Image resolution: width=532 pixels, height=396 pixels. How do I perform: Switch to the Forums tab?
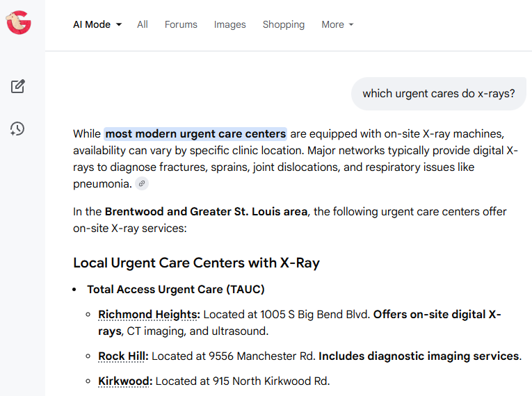click(181, 24)
